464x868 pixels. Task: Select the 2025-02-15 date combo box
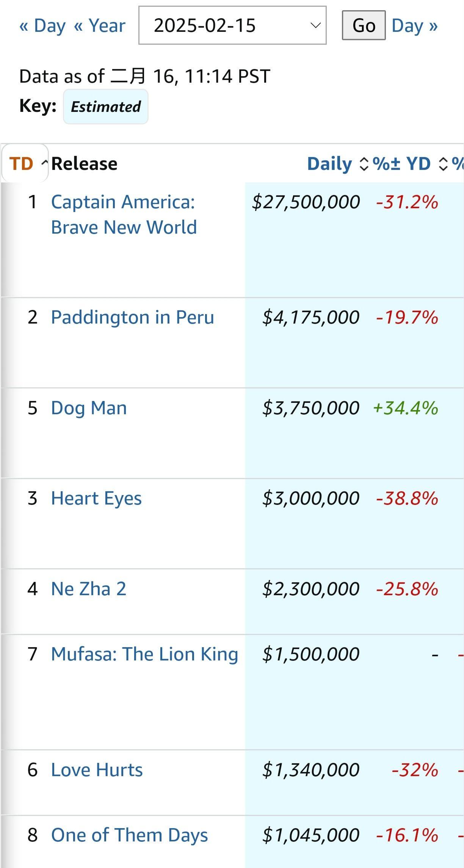(x=232, y=25)
